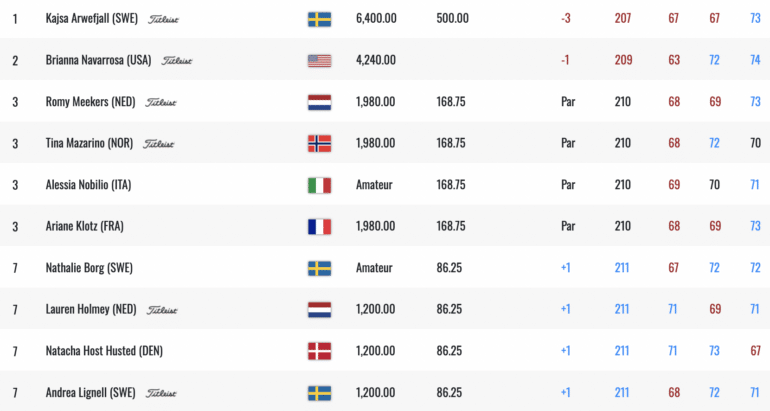This screenshot has height=411, width=770.
Task: Click the France flag in Ariane Klotz's row
Action: pyautogui.click(x=319, y=227)
